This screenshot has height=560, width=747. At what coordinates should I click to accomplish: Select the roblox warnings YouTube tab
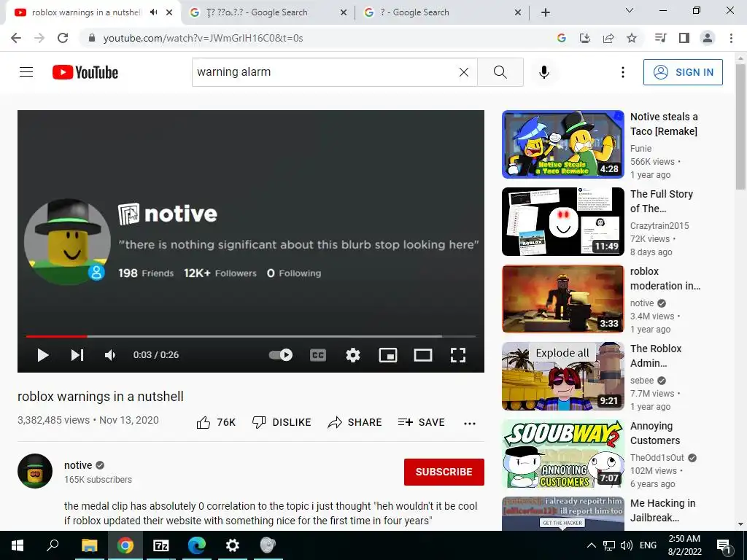coord(88,12)
